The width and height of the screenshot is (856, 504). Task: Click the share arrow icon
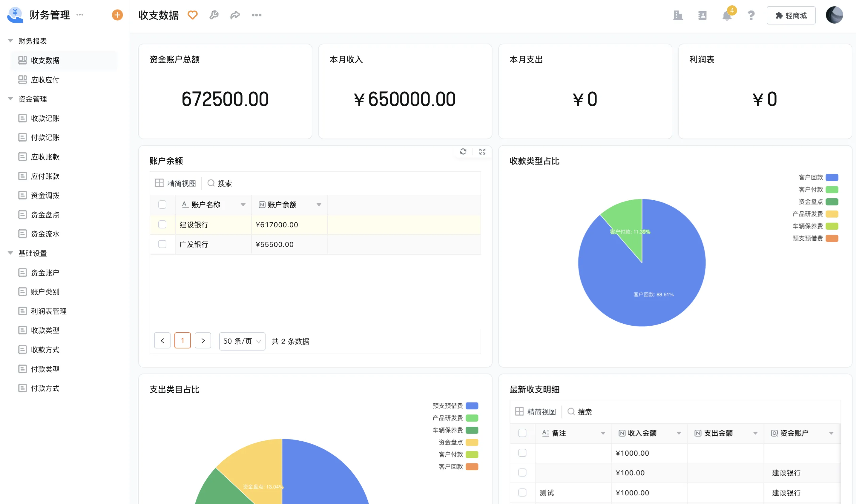pyautogui.click(x=235, y=15)
